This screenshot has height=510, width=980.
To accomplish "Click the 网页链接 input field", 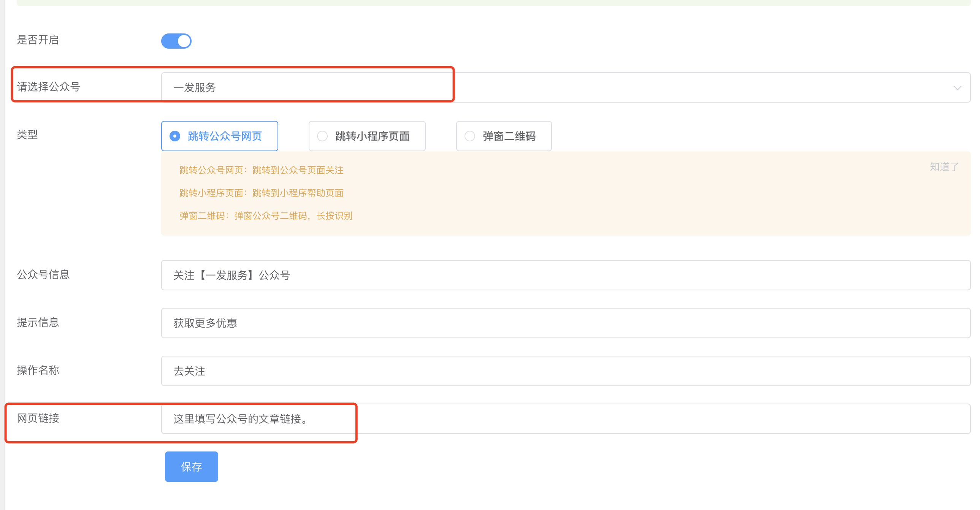I will point(565,419).
